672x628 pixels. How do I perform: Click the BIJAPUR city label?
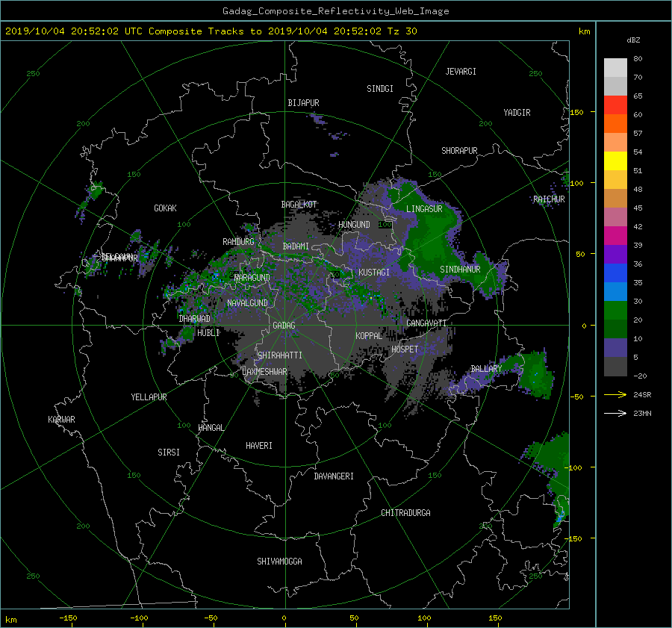303,103
